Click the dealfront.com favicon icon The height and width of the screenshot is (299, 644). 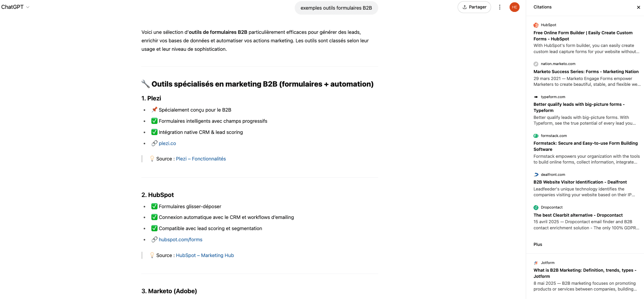click(536, 175)
